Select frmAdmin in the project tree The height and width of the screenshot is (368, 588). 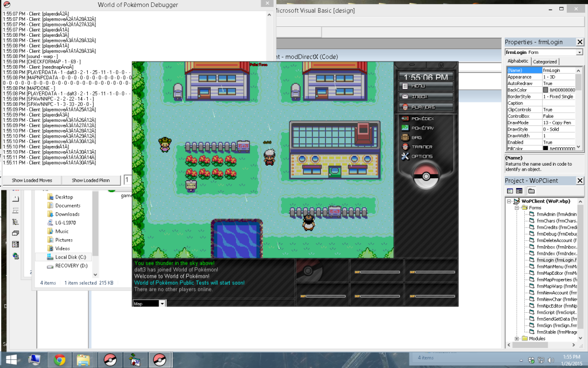pyautogui.click(x=553, y=214)
